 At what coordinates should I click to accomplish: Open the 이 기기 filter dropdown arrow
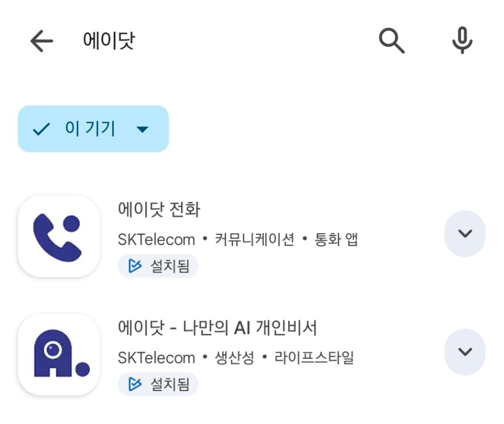tap(142, 129)
